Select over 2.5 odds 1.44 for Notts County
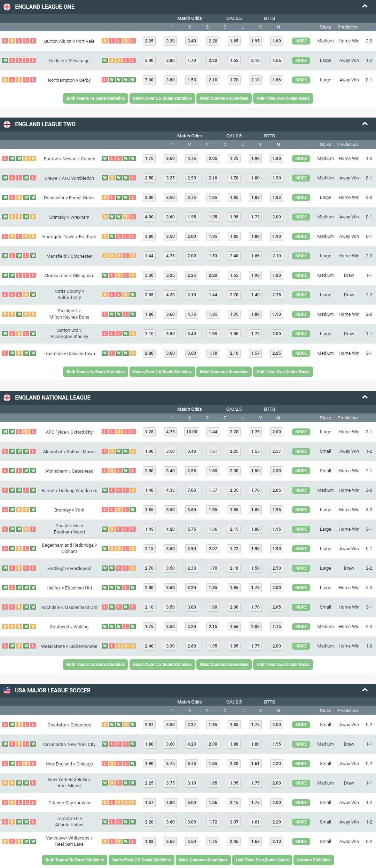Image resolution: width=376 pixels, height=868 pixels. tap(213, 295)
